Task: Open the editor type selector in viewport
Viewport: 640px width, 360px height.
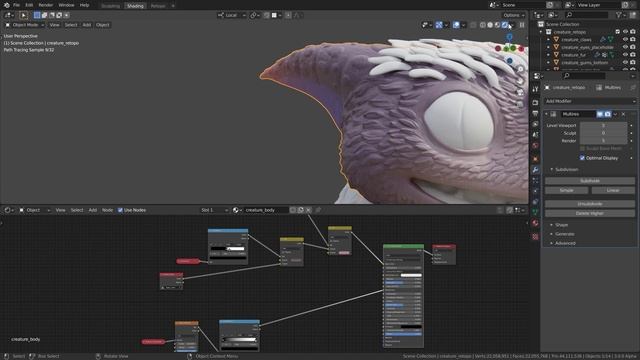Action: click(9, 16)
